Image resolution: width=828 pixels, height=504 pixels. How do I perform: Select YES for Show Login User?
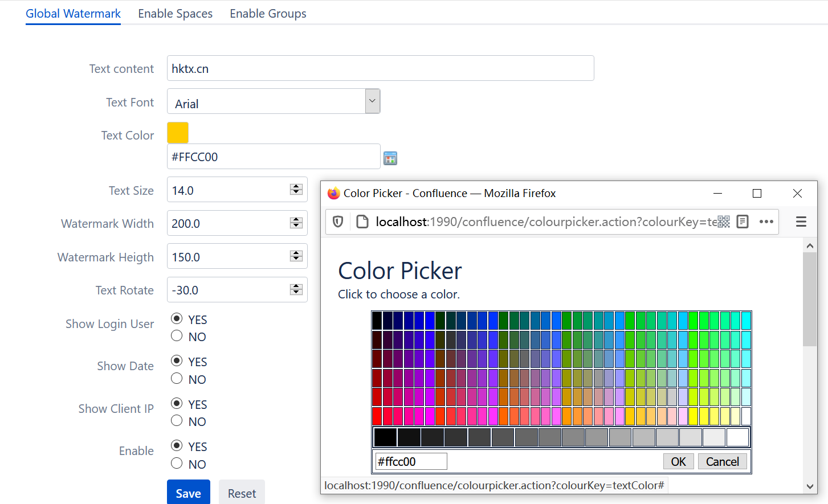tap(177, 318)
